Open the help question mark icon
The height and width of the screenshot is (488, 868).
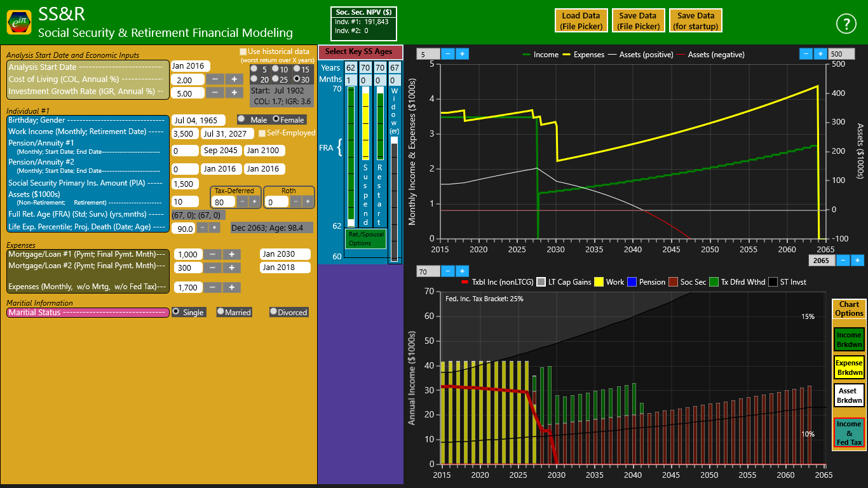(846, 24)
